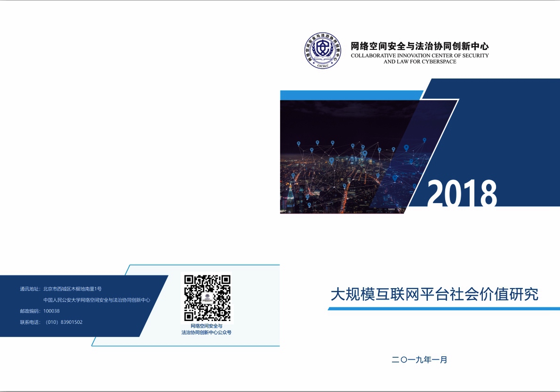
Task: Select the Chinese organization name beside the emblem
Action: pos(420,46)
